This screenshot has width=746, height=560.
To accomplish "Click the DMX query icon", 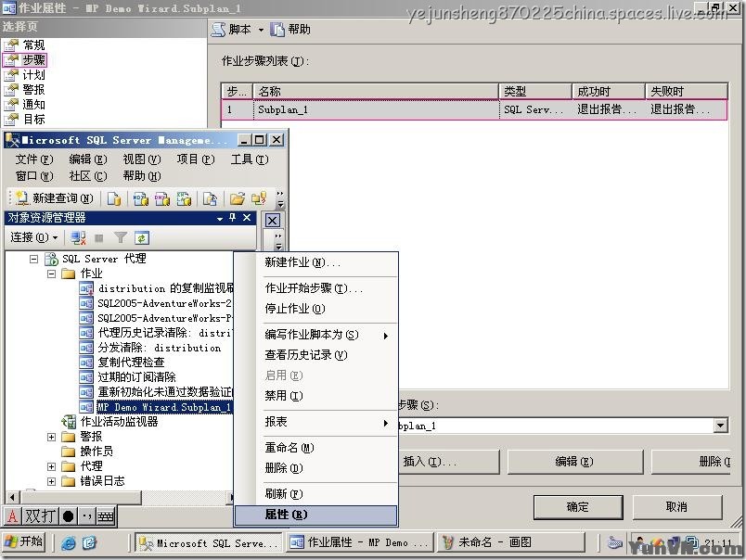I will pyautogui.click(x=161, y=198).
